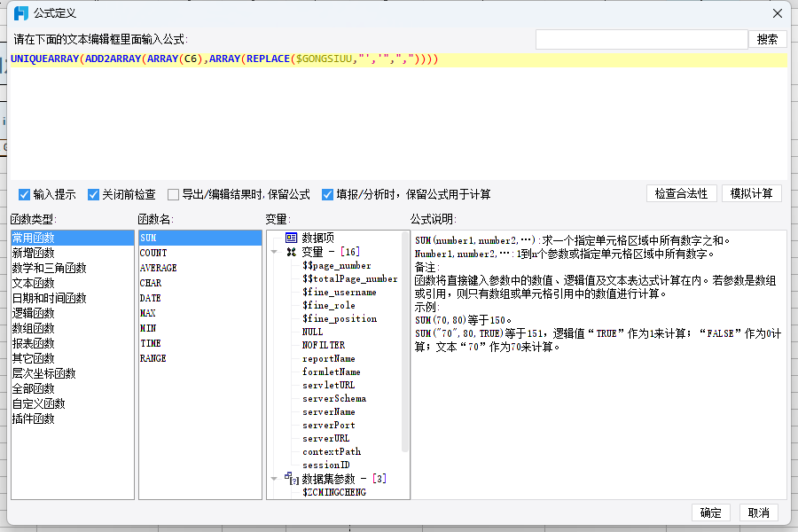This screenshot has height=532, width=798.
Task: Click UNIQUEARRAY in the formula text
Action: [x=45, y=59]
